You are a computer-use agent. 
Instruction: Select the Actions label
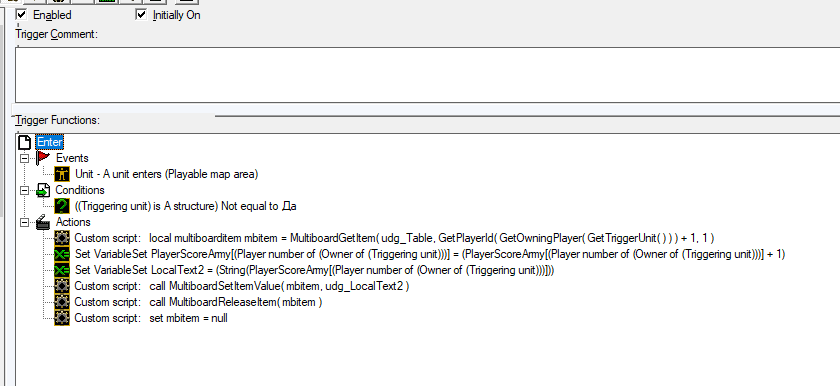coord(73,222)
